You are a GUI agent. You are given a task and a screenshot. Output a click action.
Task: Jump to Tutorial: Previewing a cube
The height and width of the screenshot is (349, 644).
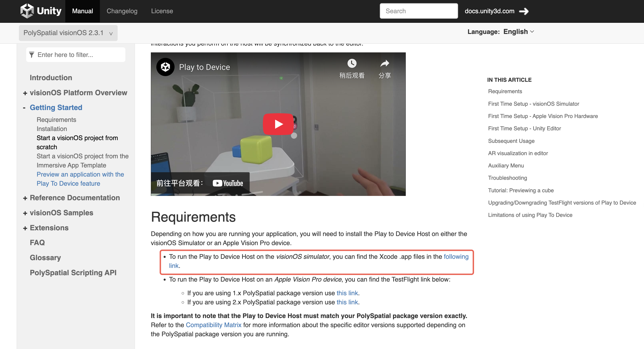click(x=521, y=190)
